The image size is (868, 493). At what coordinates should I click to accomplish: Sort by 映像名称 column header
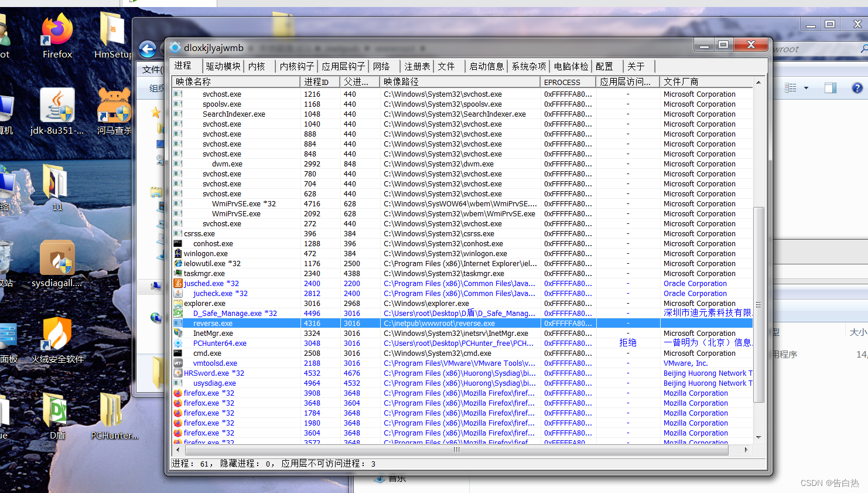pos(236,81)
